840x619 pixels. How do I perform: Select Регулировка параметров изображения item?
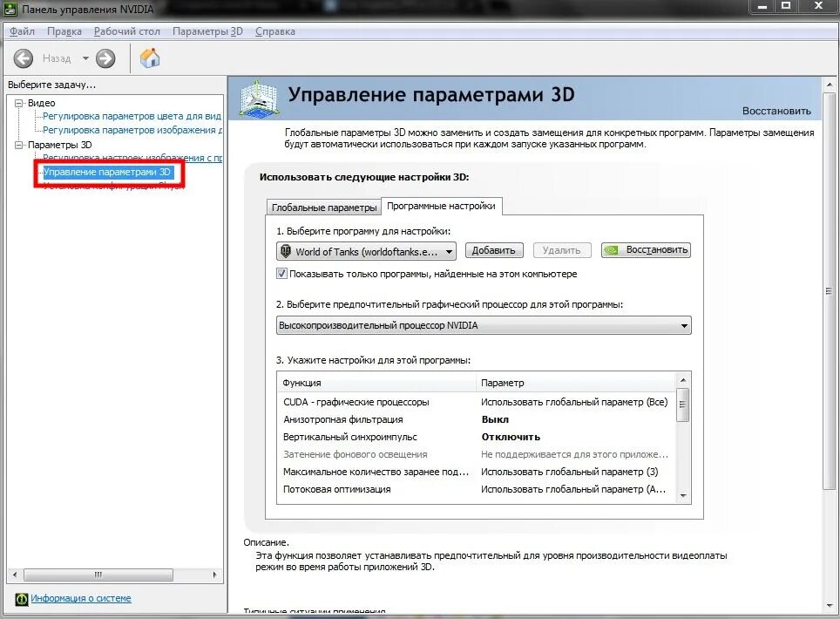coord(132,130)
